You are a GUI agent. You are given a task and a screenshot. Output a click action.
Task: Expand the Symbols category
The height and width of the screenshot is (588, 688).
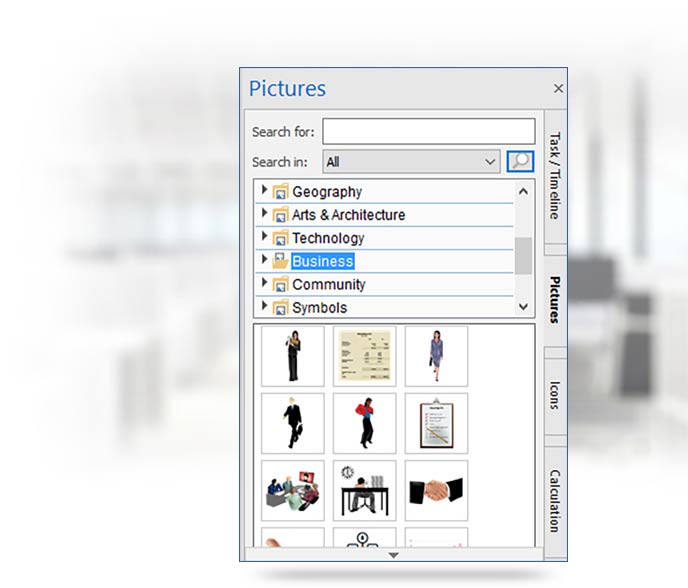264,305
